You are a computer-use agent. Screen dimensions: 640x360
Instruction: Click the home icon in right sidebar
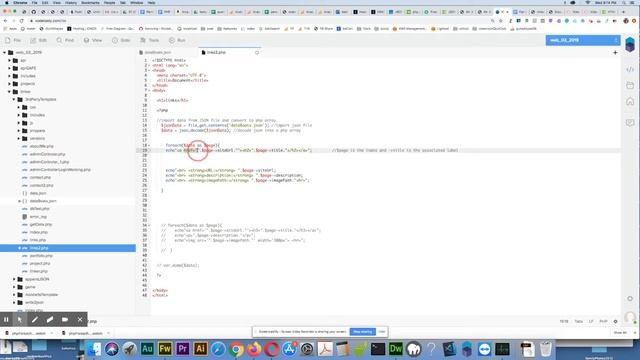(630, 101)
